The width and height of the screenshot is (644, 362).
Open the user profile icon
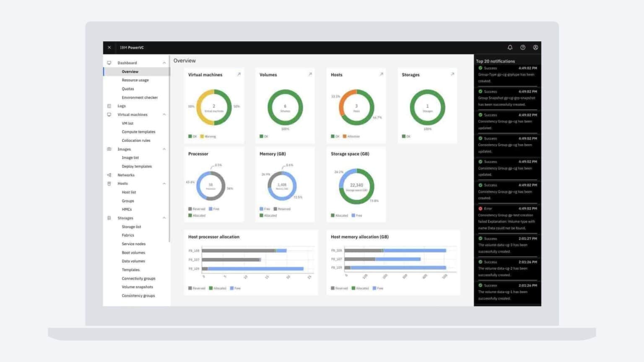[535, 47]
